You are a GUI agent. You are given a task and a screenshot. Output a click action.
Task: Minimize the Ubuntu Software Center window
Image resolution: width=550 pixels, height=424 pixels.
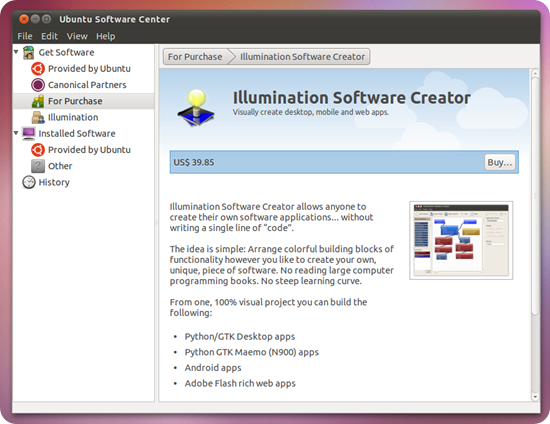35,19
